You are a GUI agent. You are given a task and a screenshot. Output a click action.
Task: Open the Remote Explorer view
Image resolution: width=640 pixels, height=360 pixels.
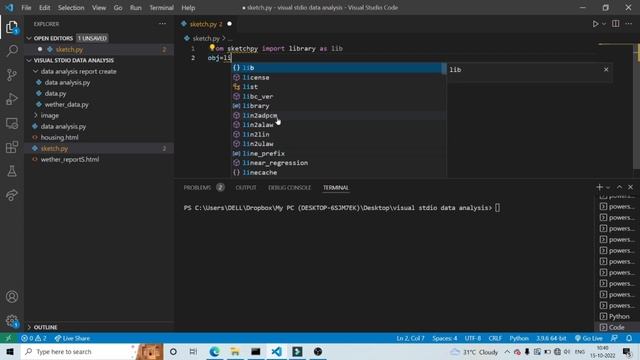[12, 123]
